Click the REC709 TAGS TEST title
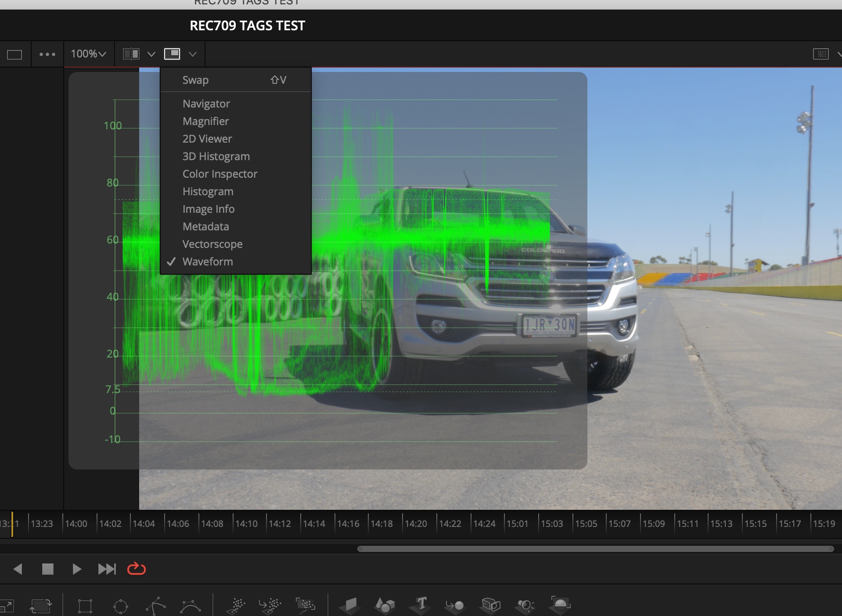The height and width of the screenshot is (616, 842). coord(247,25)
